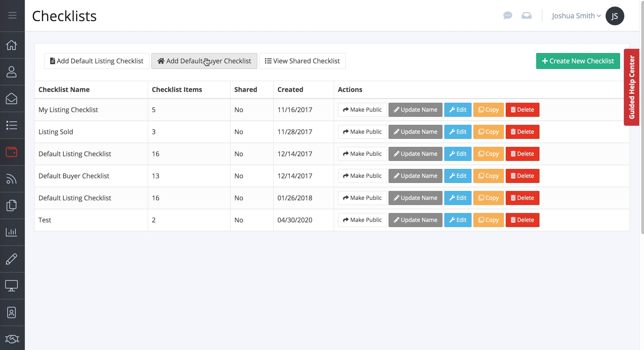
Task: Open the monitor screen sidebar icon
Action: click(x=12, y=286)
